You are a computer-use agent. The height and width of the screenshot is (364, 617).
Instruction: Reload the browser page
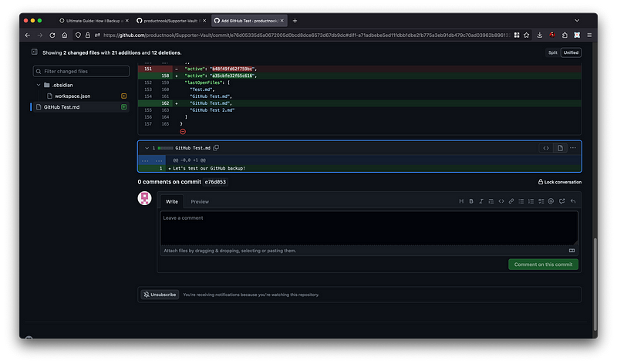click(52, 35)
